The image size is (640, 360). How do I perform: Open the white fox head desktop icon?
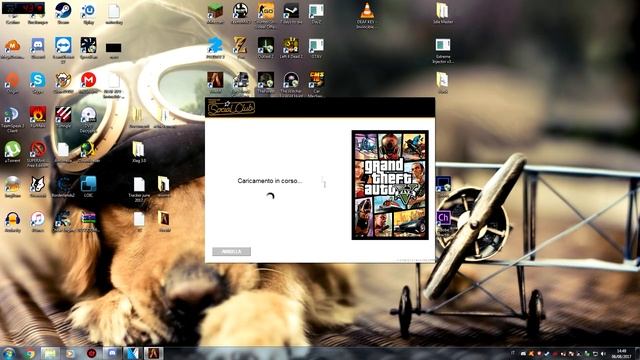tap(38, 187)
